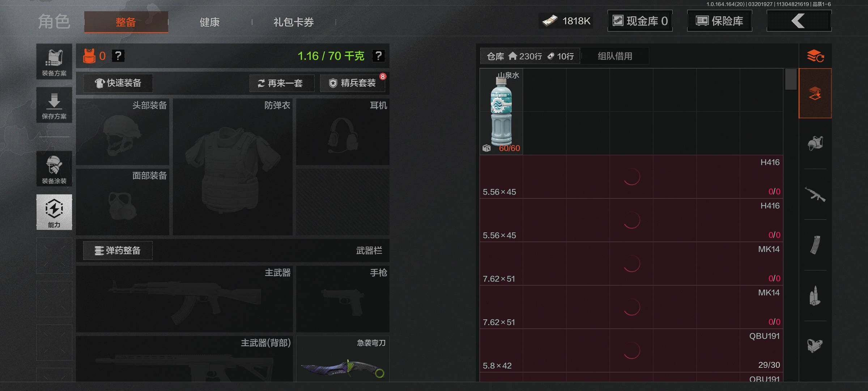Filter stash by armor helmet icon
This screenshot has height=391, width=868.
[x=815, y=143]
